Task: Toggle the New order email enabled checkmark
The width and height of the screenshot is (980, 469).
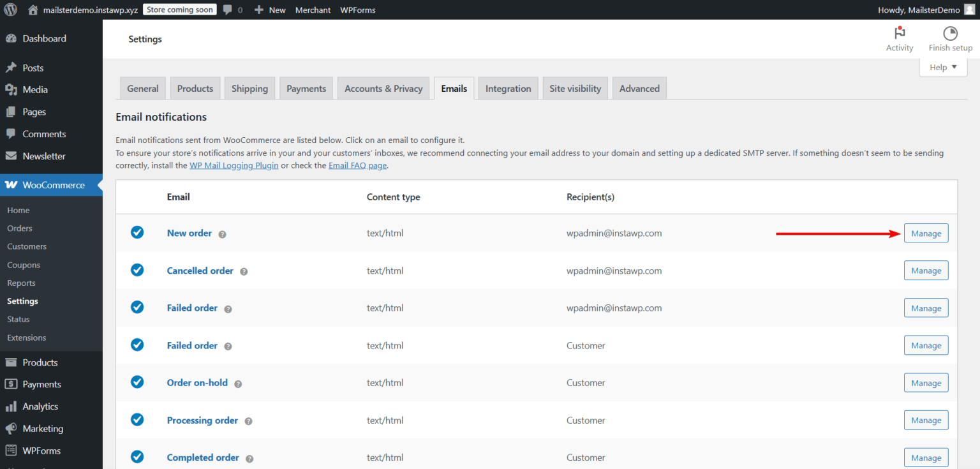Action: pos(137,232)
